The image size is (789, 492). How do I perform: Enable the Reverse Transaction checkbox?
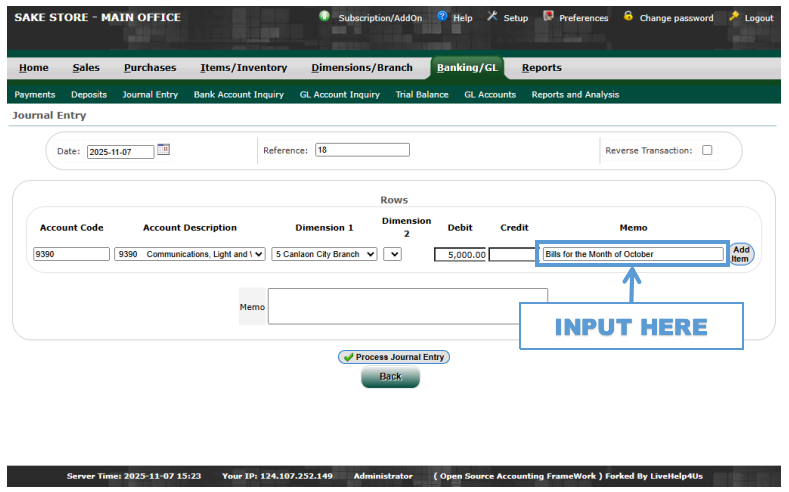707,151
